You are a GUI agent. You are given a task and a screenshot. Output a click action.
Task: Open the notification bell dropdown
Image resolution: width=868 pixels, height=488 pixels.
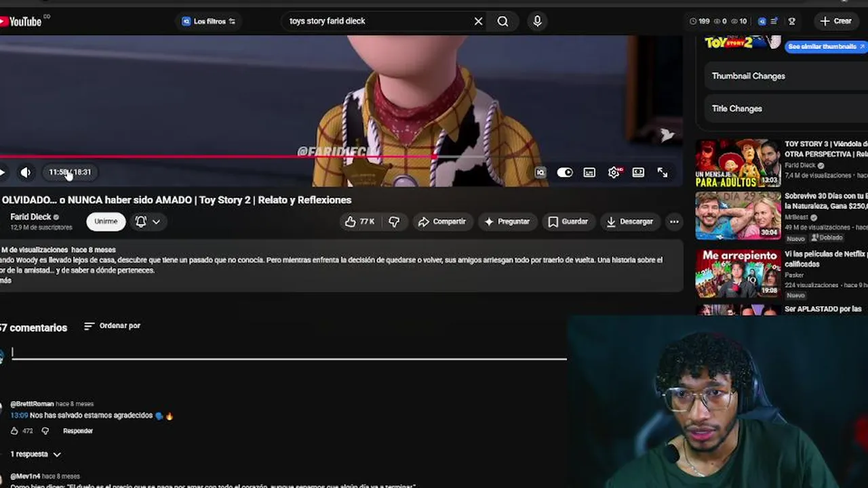pos(147,222)
